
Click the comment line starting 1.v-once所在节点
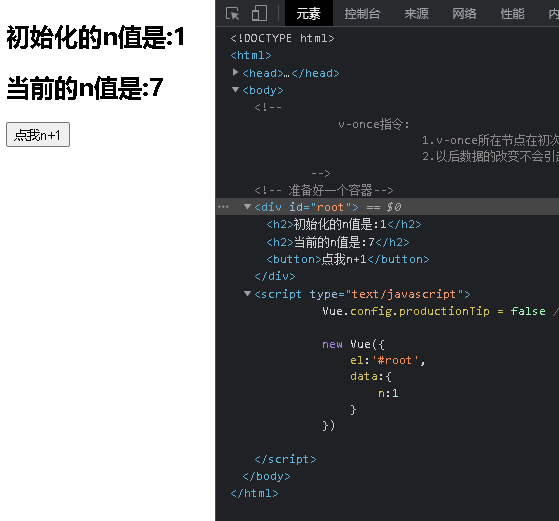(x=490, y=140)
